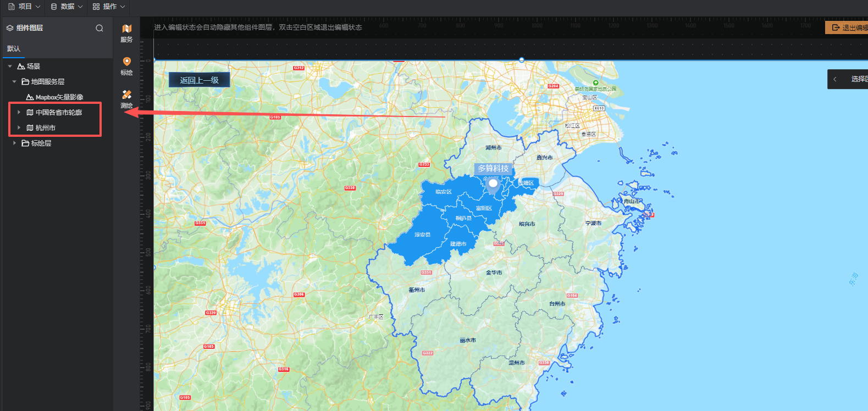Expand the 中国各省市轮廓 layer
Viewport: 868px width, 411px height.
[19, 113]
